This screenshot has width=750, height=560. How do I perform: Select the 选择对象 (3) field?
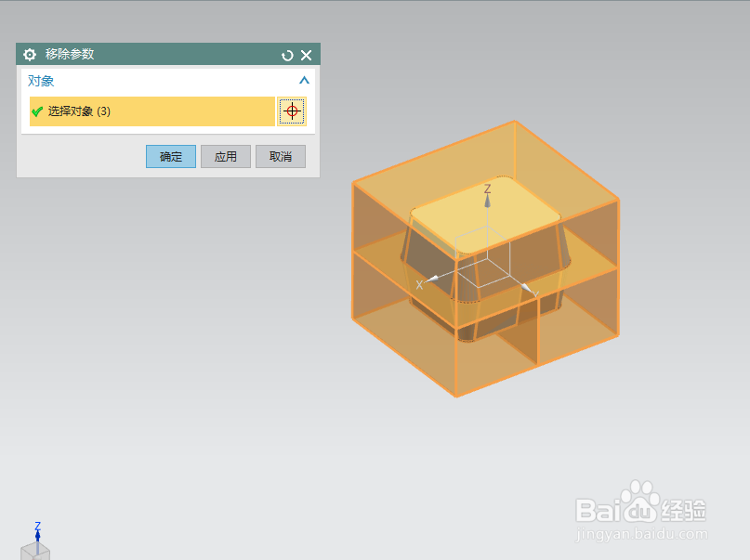tap(152, 111)
